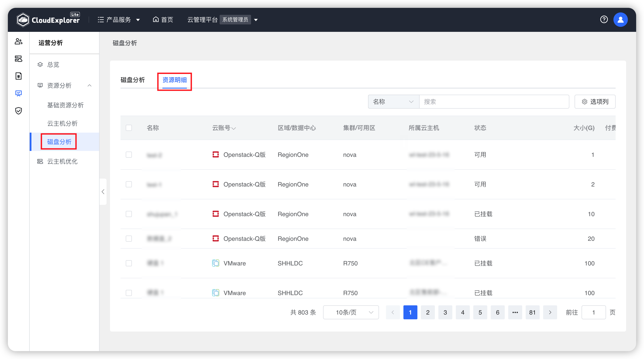
Task: Check the last VMware row checkbox
Action: pos(129,293)
